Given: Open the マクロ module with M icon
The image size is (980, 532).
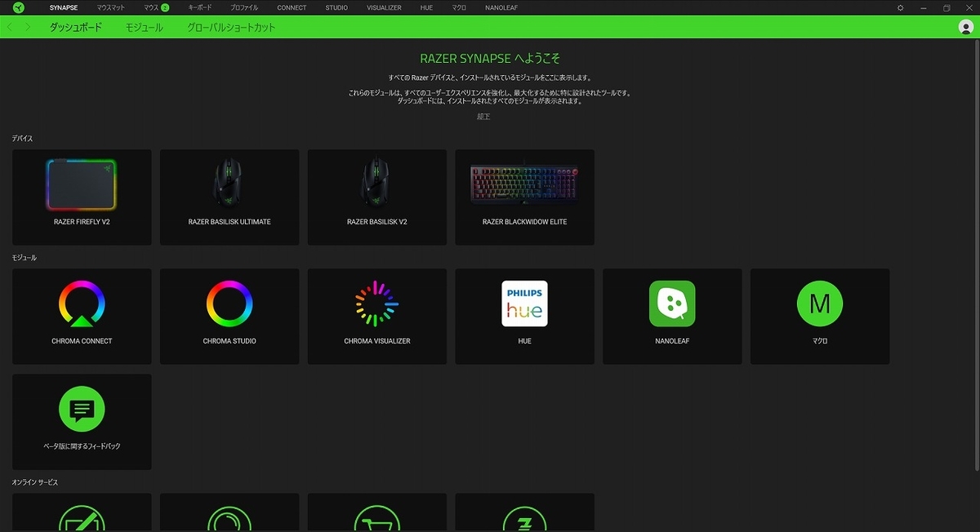Looking at the screenshot, I should click(820, 316).
